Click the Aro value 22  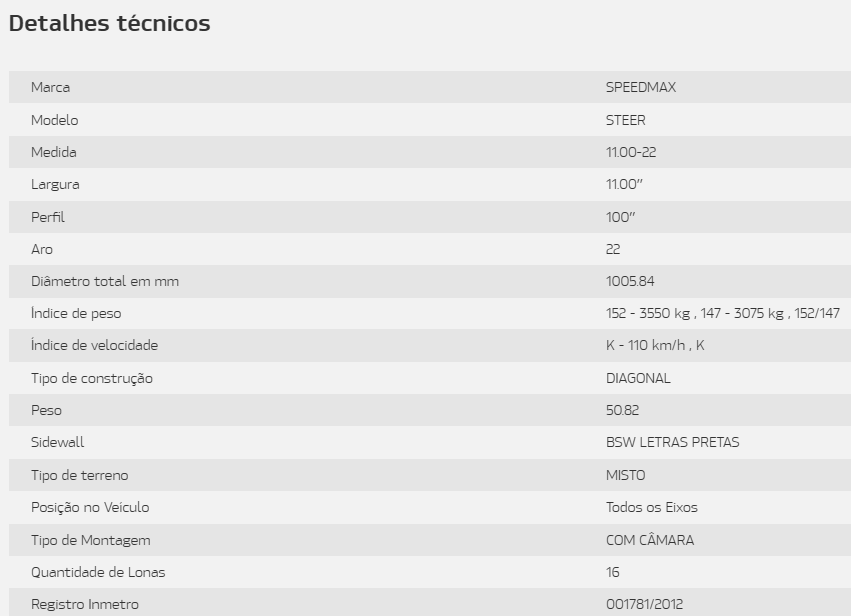coord(613,249)
